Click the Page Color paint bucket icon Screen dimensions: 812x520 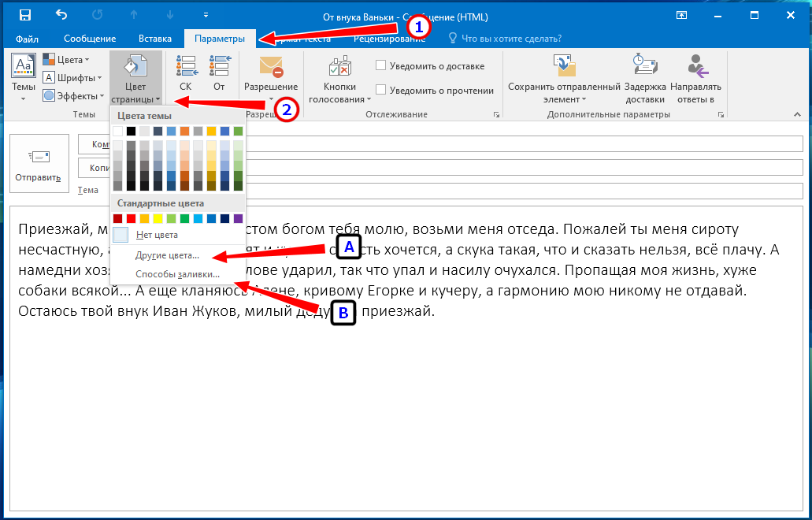135,66
